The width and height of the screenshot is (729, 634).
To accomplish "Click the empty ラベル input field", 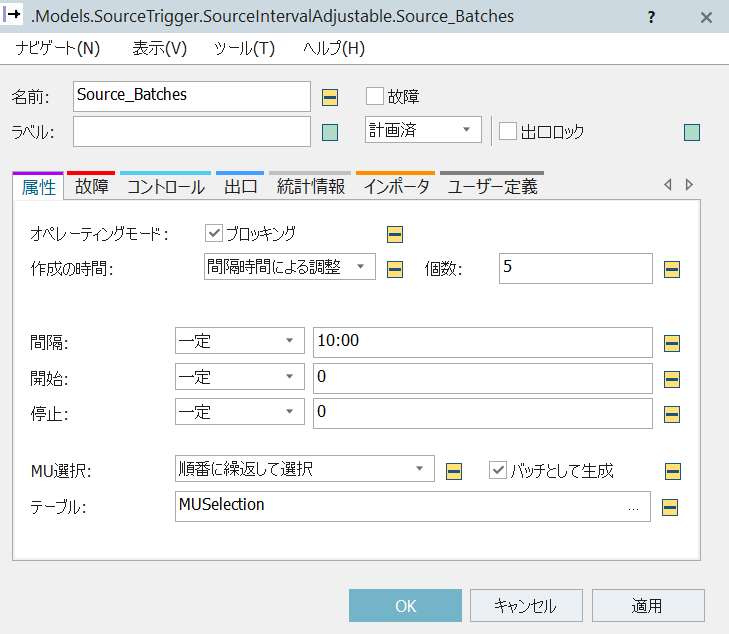I will pyautogui.click(x=192, y=132).
